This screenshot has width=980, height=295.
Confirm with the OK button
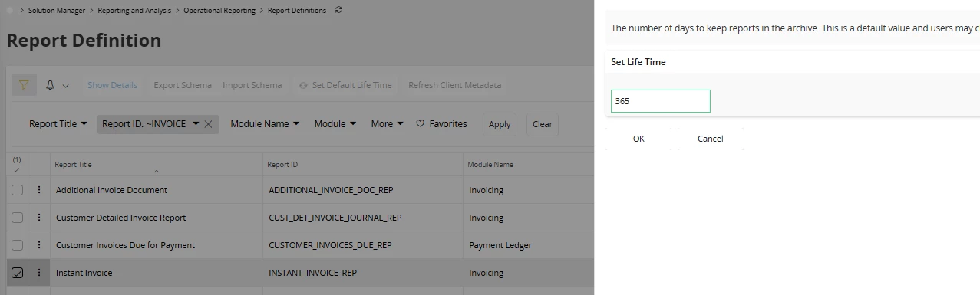pos(638,139)
